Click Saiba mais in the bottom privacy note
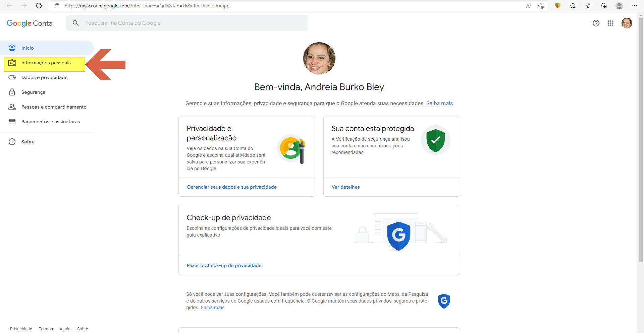The height and width of the screenshot is (333, 644). pos(213,308)
